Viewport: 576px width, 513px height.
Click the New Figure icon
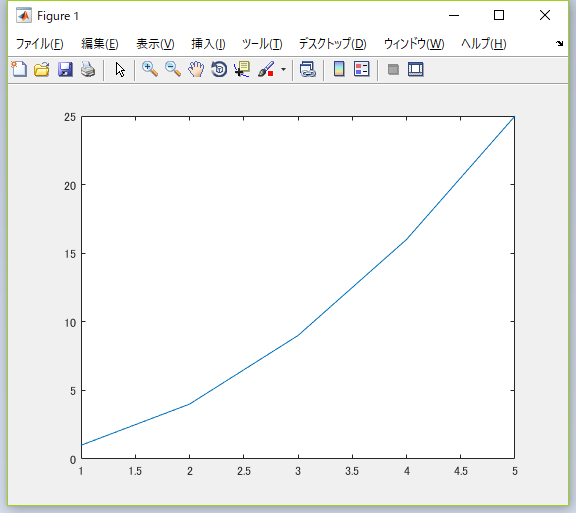point(19,69)
